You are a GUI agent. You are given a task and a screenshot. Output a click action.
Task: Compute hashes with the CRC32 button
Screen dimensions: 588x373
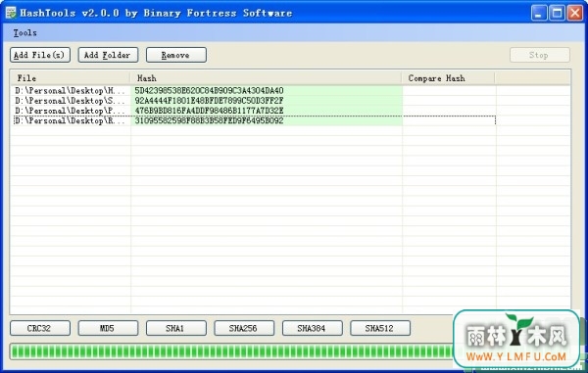tap(40, 328)
